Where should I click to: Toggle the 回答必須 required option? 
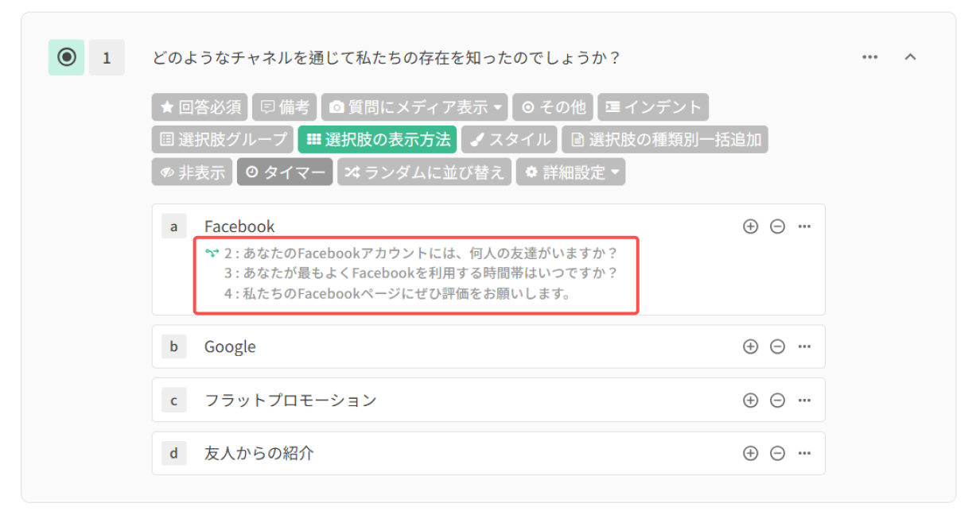click(200, 106)
